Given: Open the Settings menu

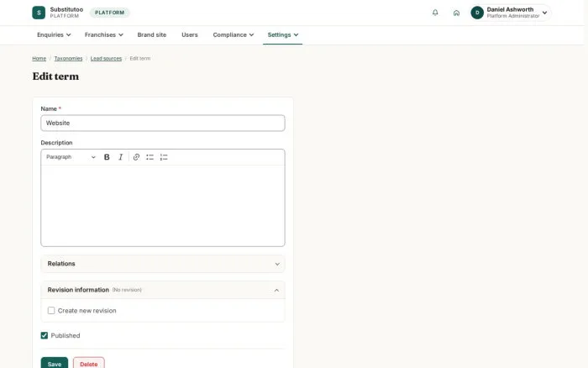Looking at the screenshot, I should click(x=283, y=35).
